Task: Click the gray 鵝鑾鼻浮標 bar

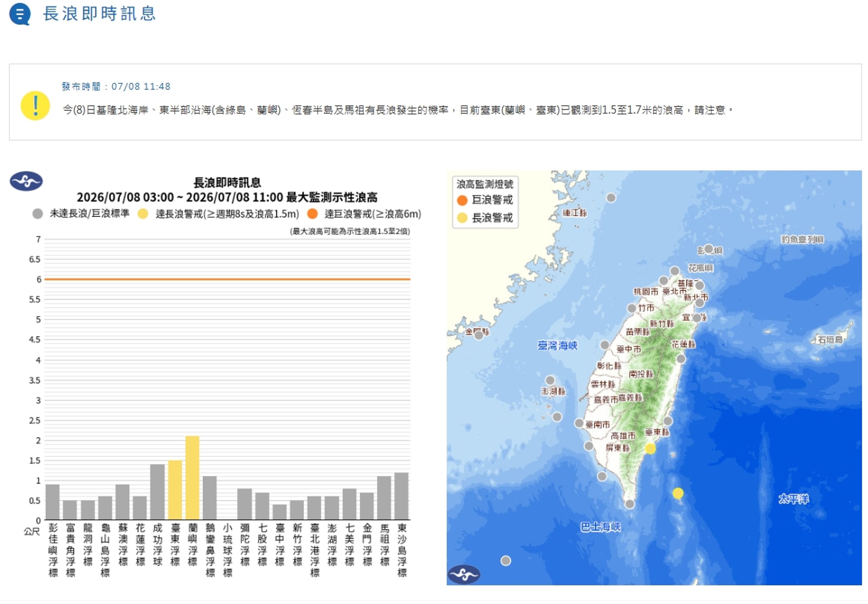Action: (x=210, y=498)
